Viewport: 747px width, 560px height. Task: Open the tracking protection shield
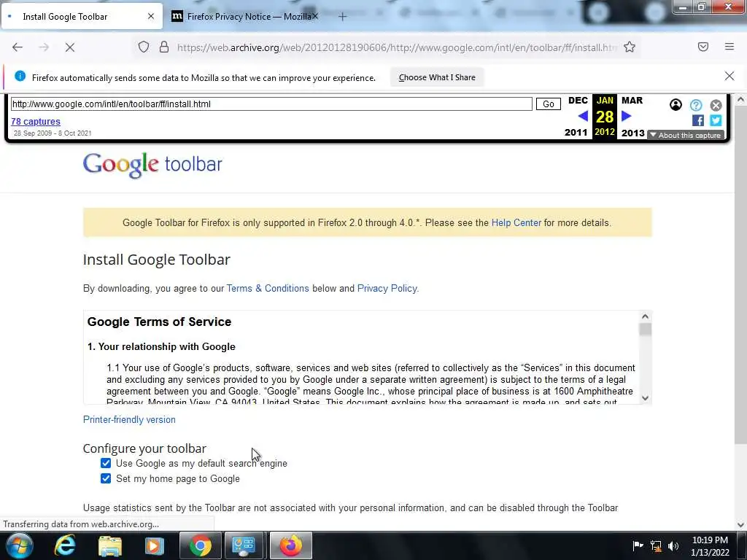point(144,47)
